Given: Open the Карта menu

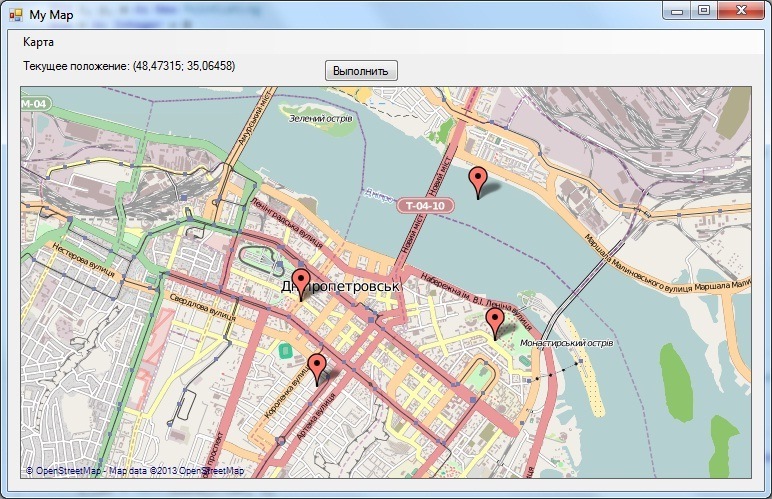Looking at the screenshot, I should (38, 42).
